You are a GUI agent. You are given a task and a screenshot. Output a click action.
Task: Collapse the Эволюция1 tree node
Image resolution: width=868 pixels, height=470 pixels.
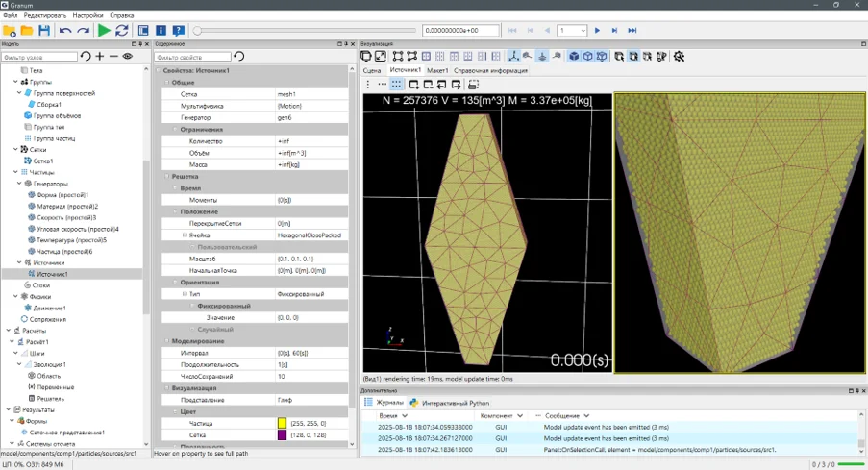tap(19, 364)
